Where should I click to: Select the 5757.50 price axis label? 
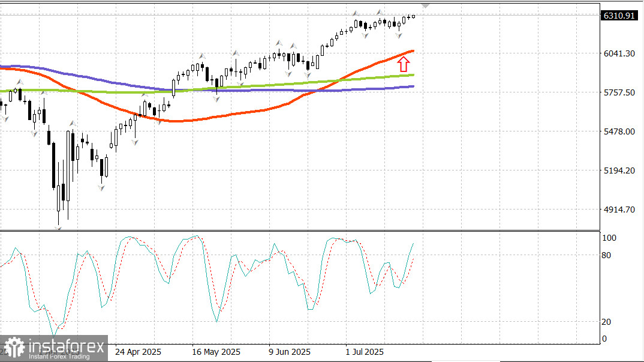point(619,92)
